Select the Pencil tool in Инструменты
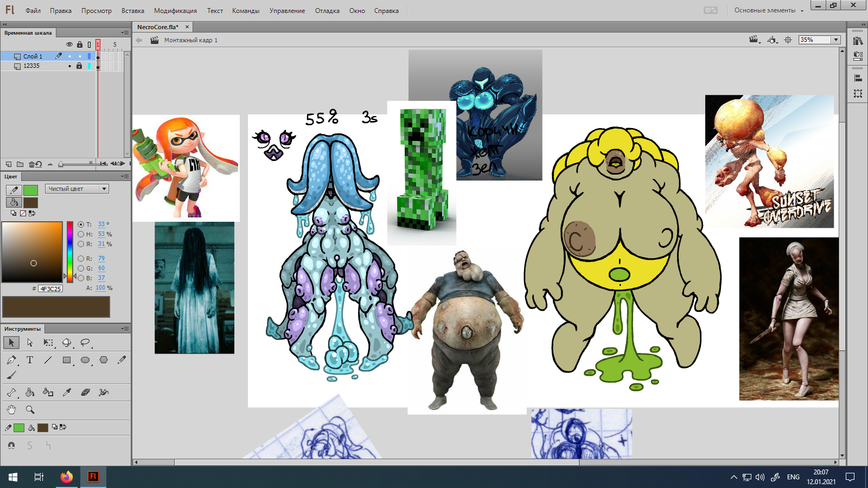 [122, 360]
